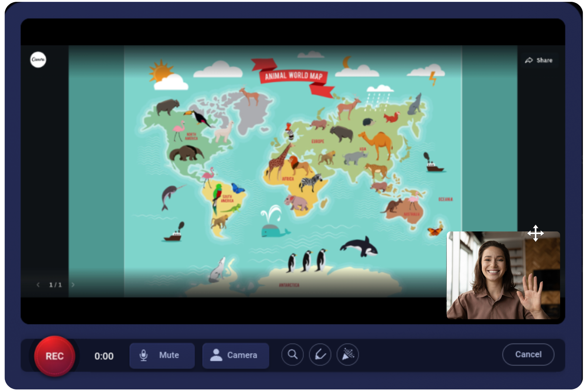588x392 pixels.
Task: Open the magnifier zoom tool
Action: pos(292,355)
